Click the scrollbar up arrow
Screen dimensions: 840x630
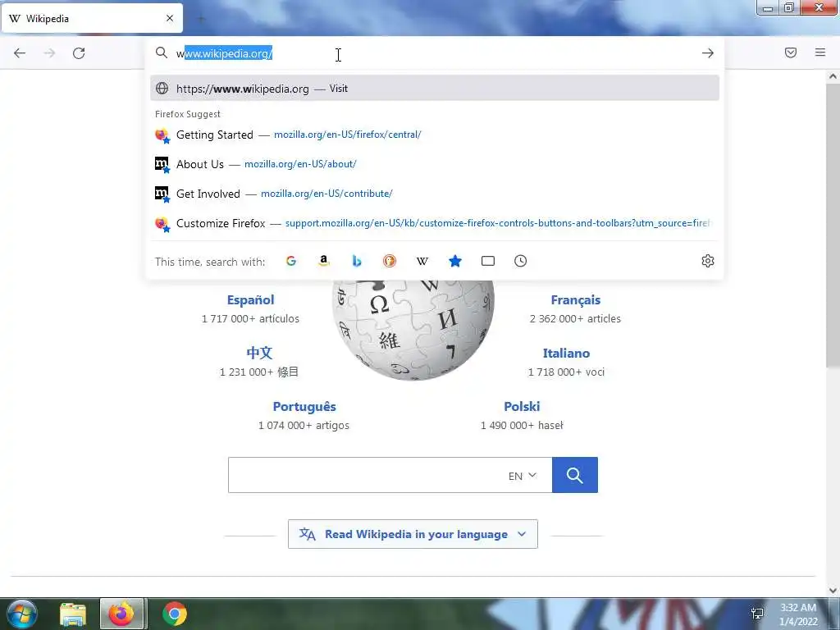point(833,76)
